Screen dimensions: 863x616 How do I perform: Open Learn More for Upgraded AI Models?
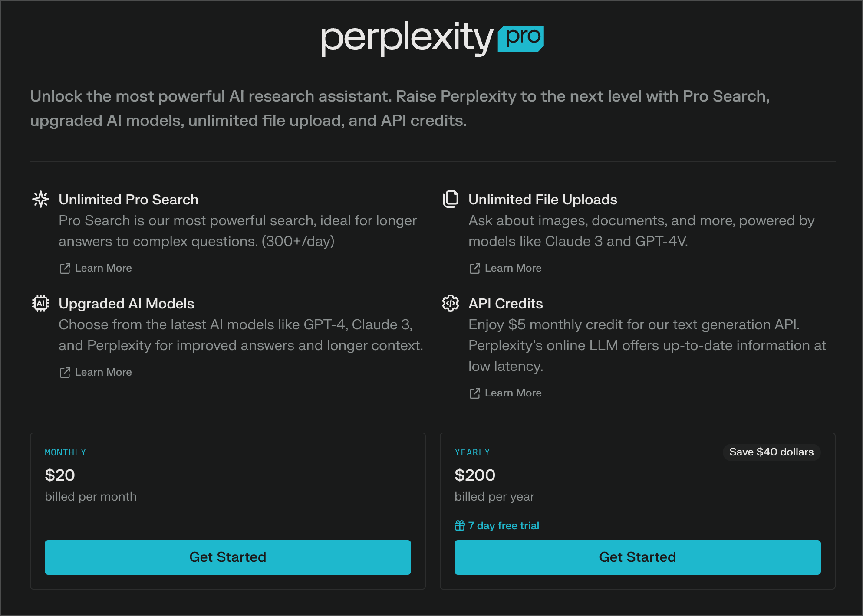coord(103,372)
